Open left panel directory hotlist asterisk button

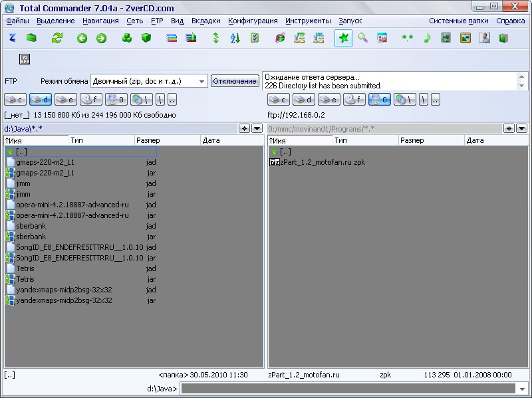(x=244, y=128)
